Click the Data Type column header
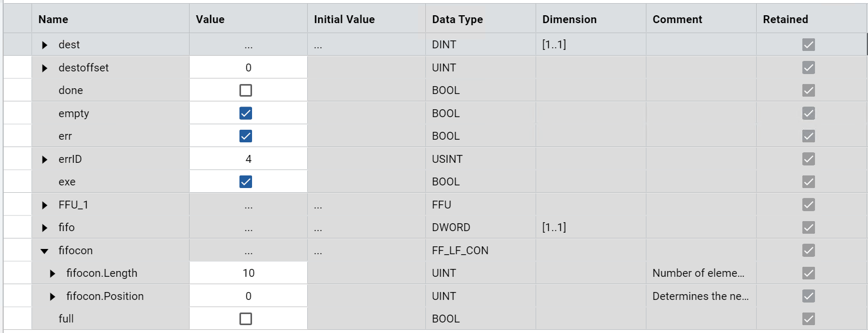Screen dimensions: 868x333 [x=457, y=19]
